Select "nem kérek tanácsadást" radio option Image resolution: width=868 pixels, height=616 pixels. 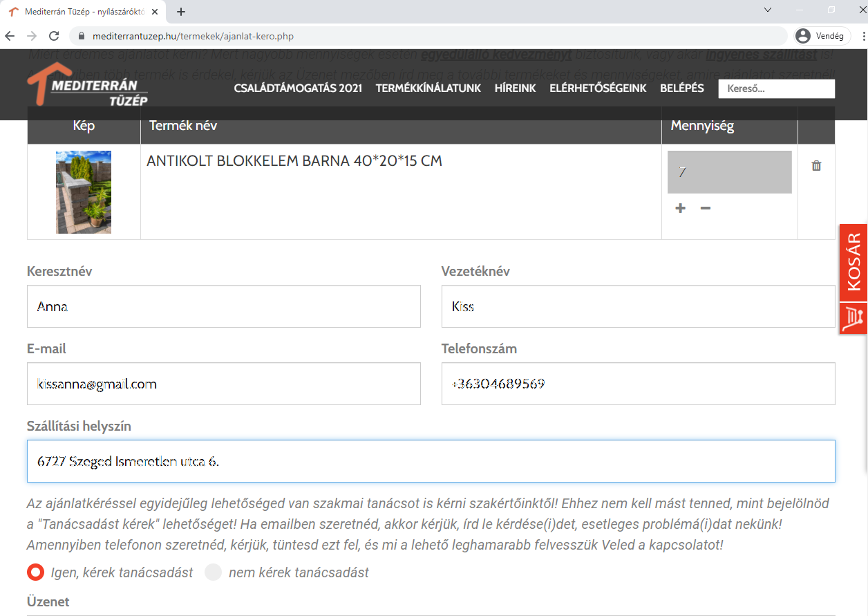click(214, 572)
